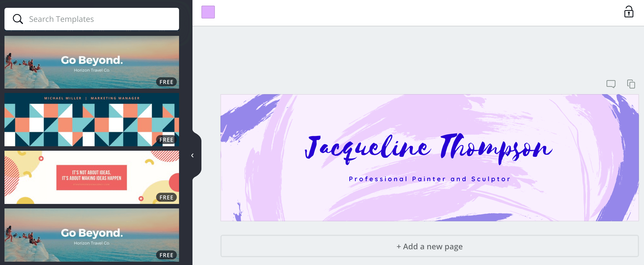Click the Search Templates input field
Screen dimensions: 644x265
coord(92,19)
